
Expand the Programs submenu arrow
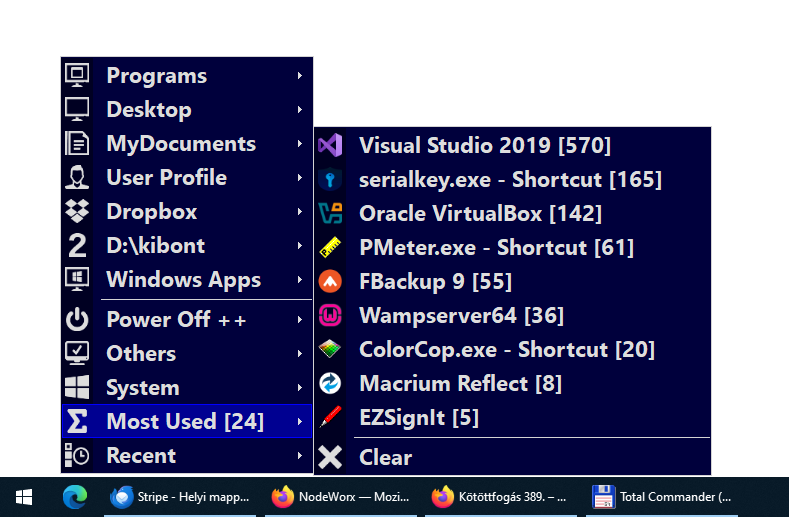(x=300, y=76)
